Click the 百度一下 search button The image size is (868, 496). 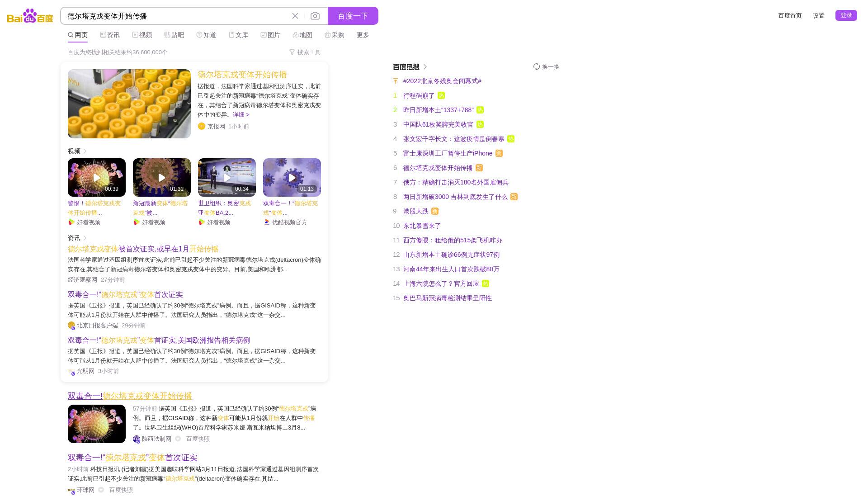(x=353, y=16)
